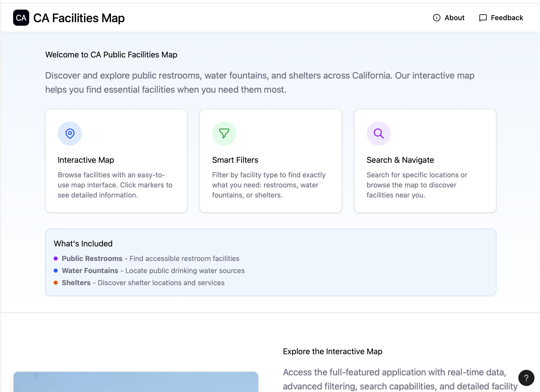540x392 pixels.
Task: Click the Explore the Interactive Map heading
Action: click(332, 351)
